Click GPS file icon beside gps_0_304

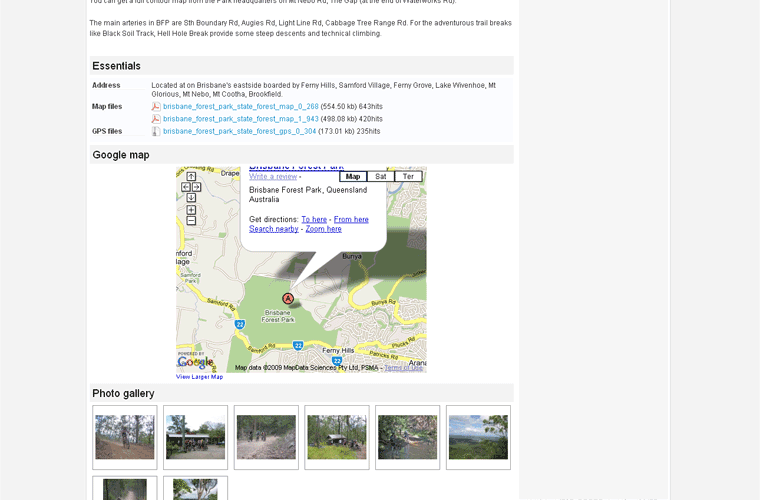[x=156, y=131]
